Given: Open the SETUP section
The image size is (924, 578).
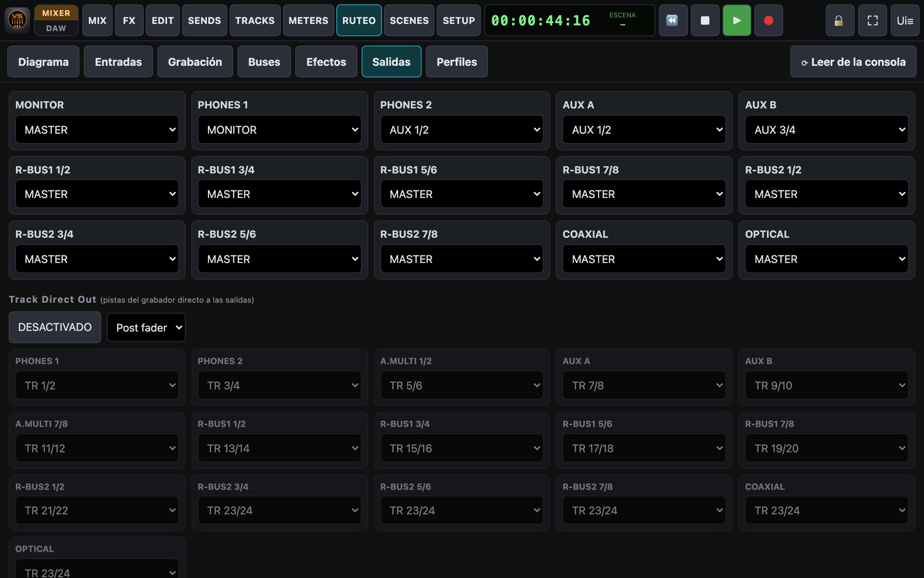Looking at the screenshot, I should click(x=459, y=20).
